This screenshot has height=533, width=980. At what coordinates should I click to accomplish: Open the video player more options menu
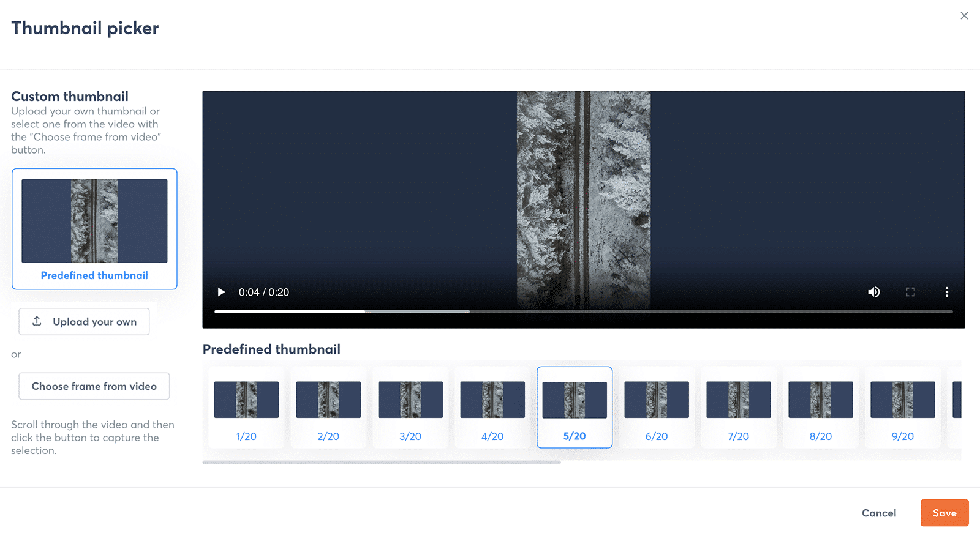(946, 292)
